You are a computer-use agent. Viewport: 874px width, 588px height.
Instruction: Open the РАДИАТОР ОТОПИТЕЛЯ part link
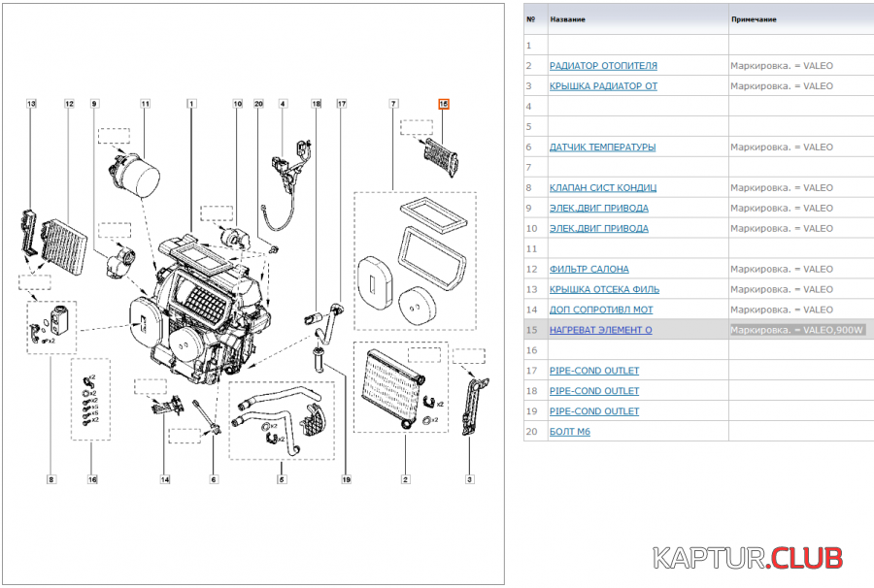pyautogui.click(x=603, y=66)
